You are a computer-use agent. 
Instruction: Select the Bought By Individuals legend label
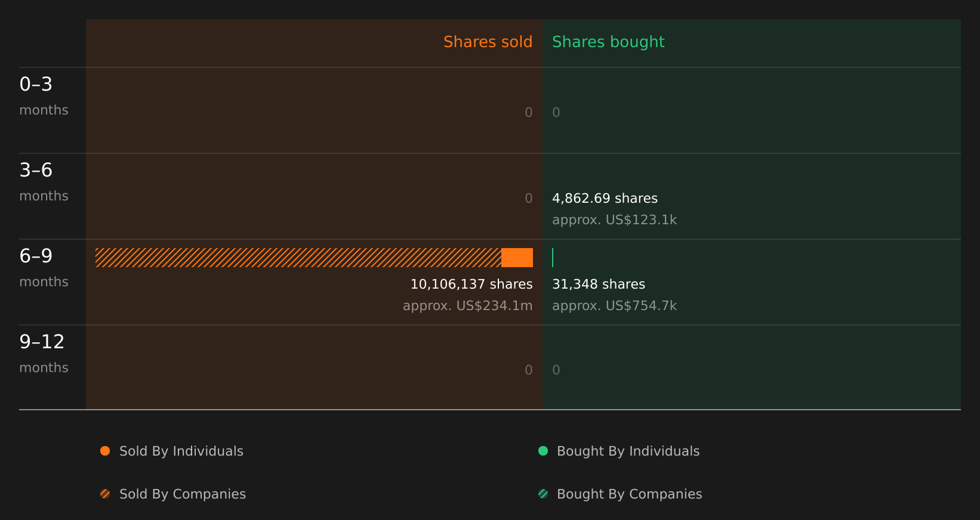pos(628,451)
